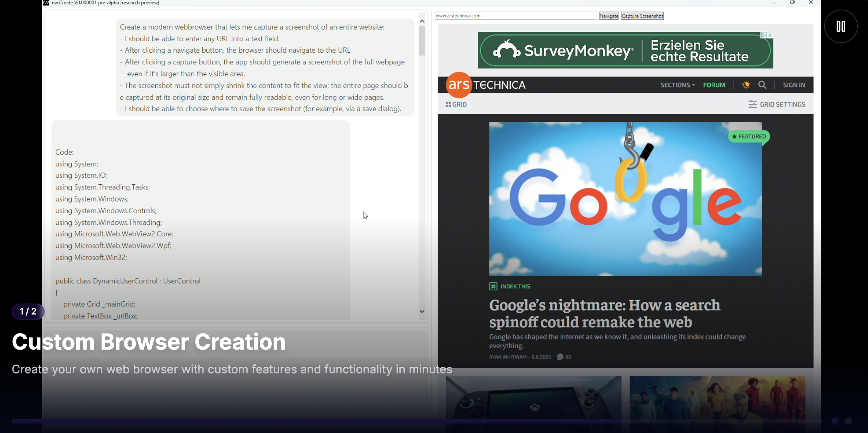Toggle the sun light/dark theme icon
Image resolution: width=868 pixels, height=433 pixels.
[746, 85]
